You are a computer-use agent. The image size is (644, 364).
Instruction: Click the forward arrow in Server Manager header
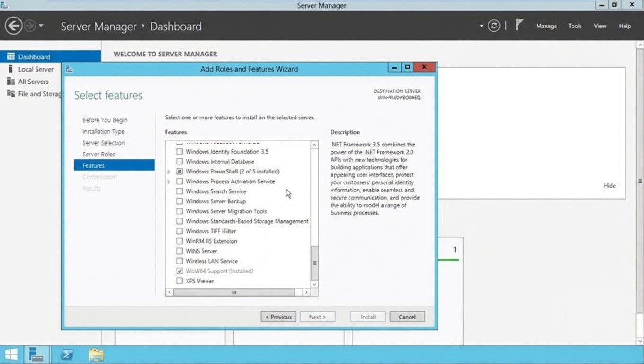point(29,26)
